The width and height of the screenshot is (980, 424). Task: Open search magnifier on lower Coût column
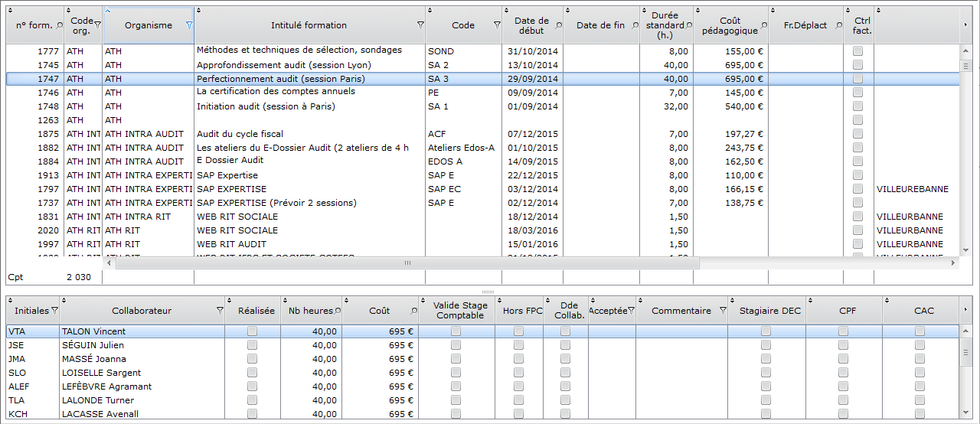pos(414,311)
